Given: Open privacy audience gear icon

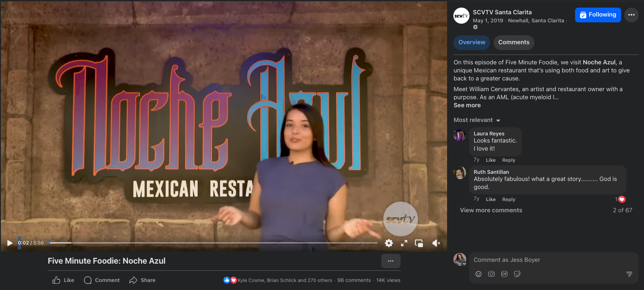Looking at the screenshot, I should 475,27.
